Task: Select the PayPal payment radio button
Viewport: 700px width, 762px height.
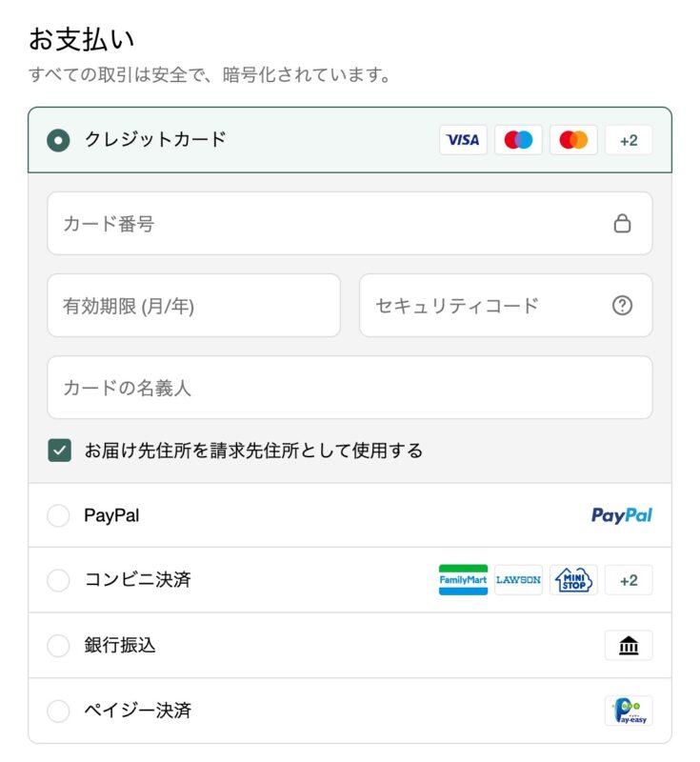Action: [58, 515]
